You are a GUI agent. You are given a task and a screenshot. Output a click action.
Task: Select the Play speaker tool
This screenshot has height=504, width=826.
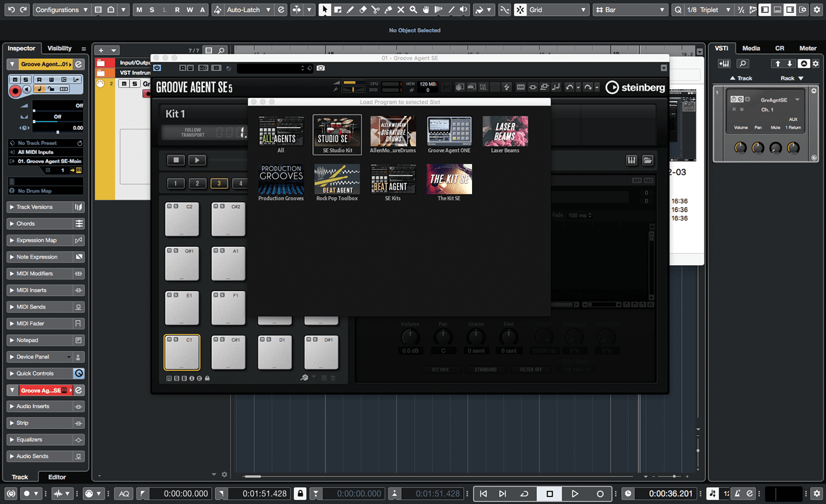pos(464,10)
